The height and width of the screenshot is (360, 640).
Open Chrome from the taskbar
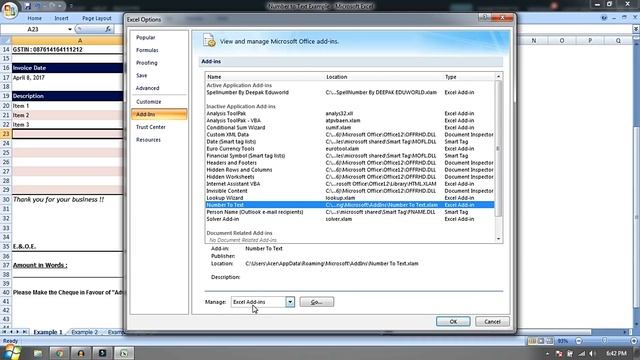tap(60, 353)
